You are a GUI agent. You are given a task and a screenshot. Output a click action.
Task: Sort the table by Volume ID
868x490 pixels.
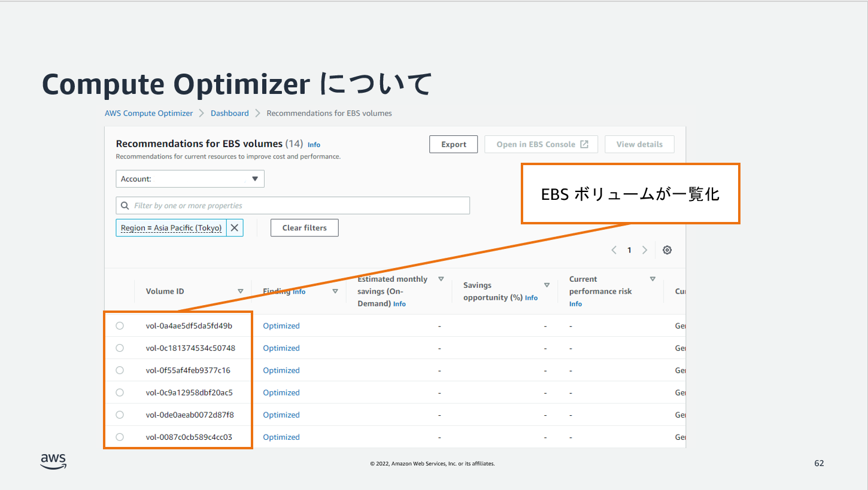pos(241,291)
